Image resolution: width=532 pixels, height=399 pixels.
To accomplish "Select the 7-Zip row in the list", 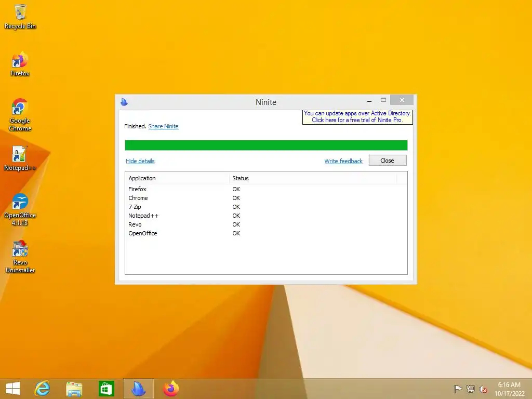I will (x=266, y=207).
